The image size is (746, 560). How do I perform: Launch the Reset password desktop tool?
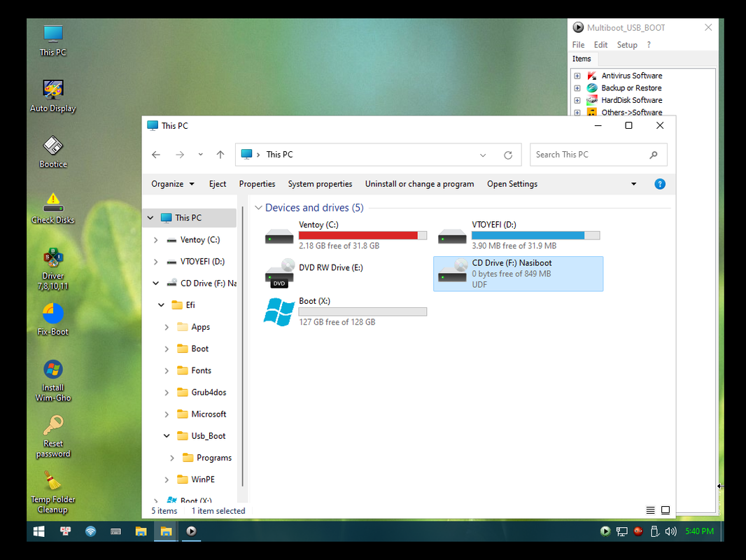point(52,436)
